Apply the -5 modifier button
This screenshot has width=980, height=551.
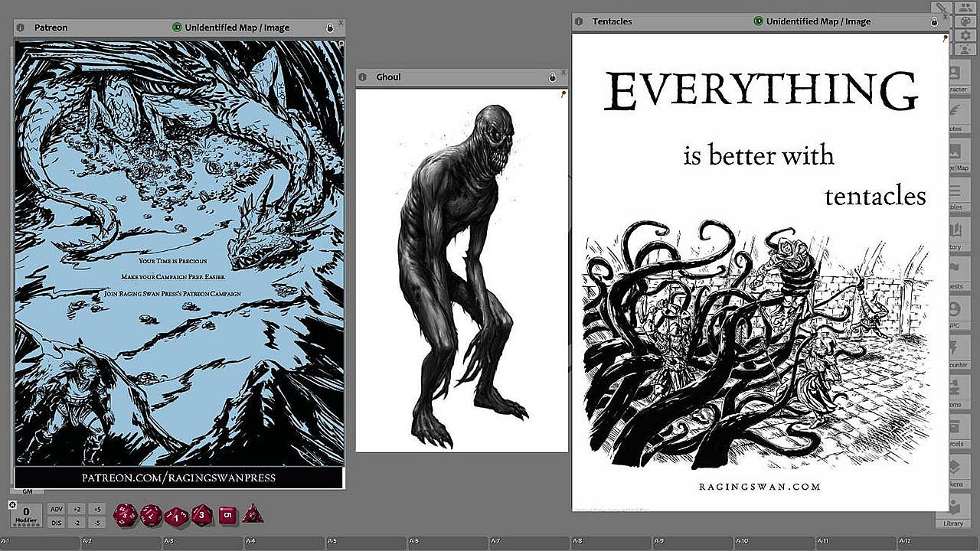tap(96, 523)
